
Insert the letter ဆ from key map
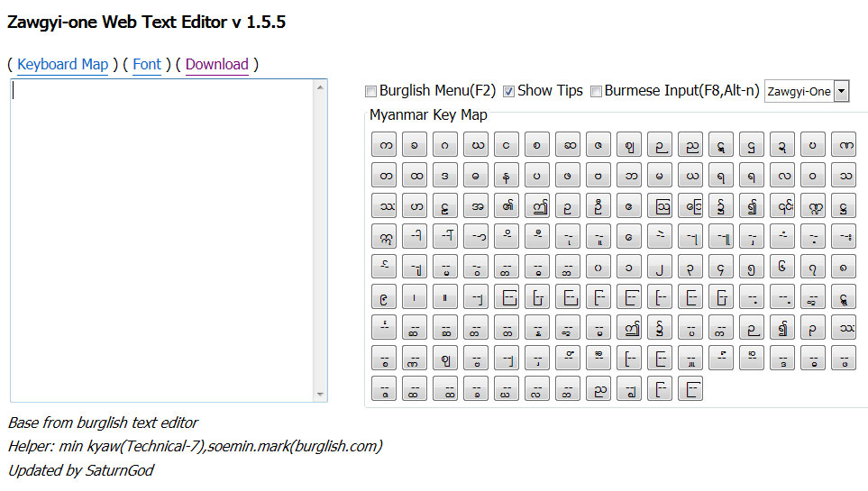568,145
